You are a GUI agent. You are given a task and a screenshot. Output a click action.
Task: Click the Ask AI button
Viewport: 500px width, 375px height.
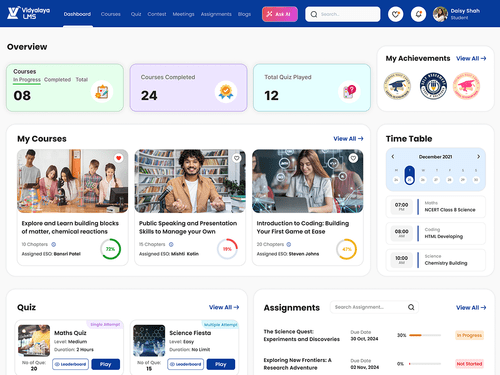point(280,14)
